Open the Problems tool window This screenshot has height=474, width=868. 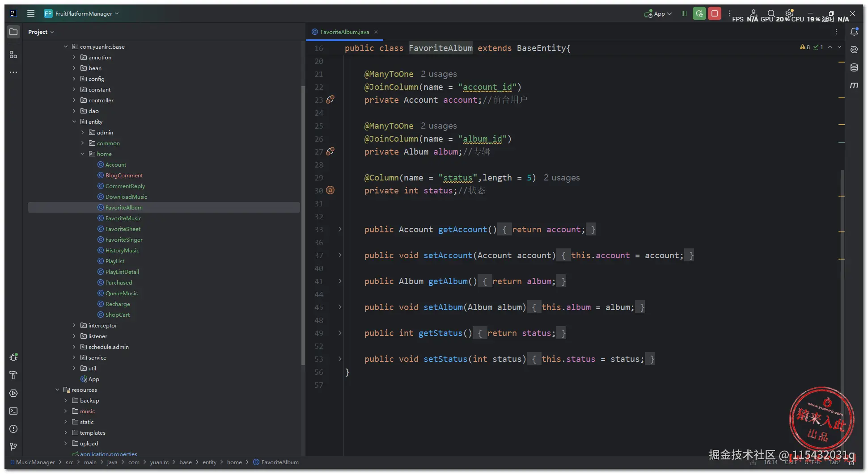(x=13, y=429)
